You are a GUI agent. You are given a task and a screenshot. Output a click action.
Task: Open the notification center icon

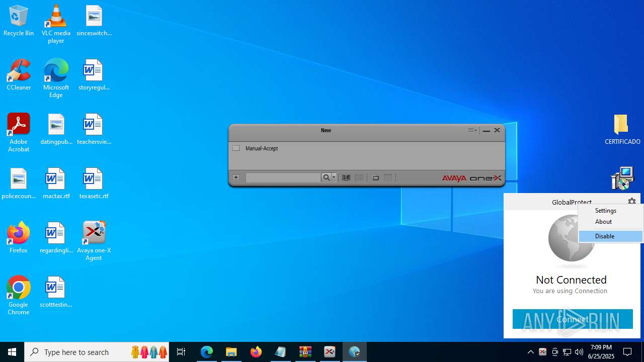627,352
